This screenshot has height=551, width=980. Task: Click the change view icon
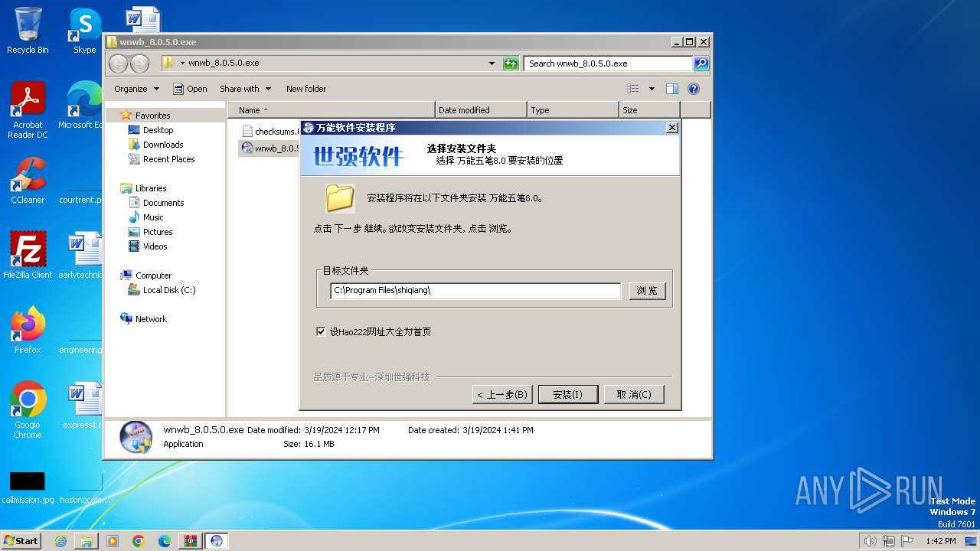click(633, 89)
